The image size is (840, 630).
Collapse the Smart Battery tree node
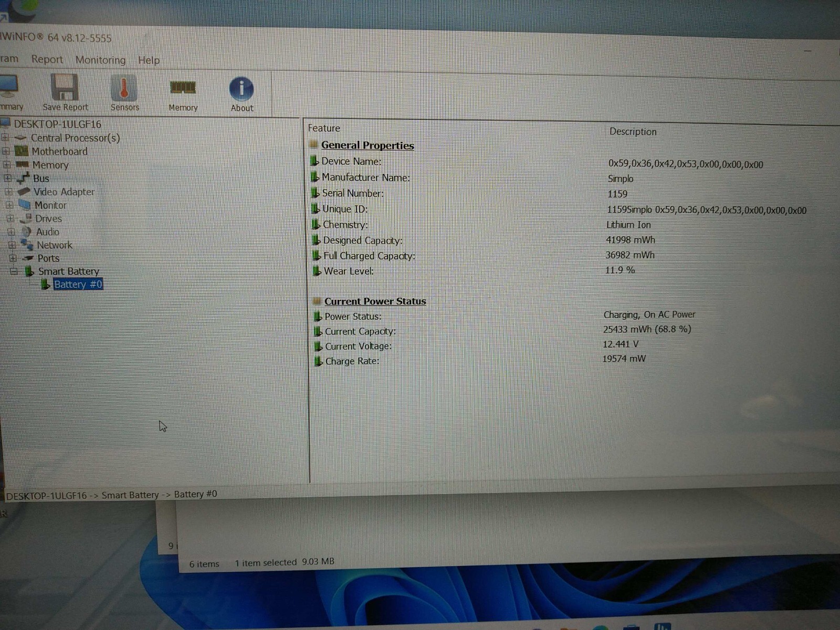pos(14,271)
